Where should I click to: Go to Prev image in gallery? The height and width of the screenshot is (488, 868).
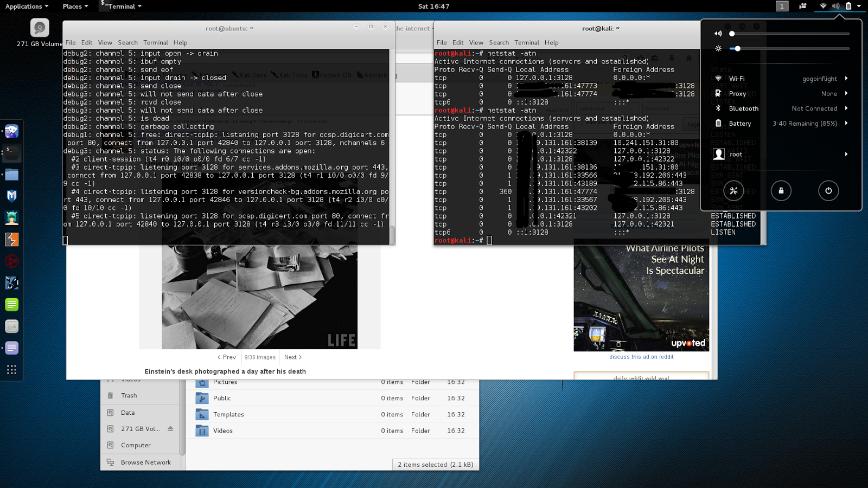click(x=227, y=357)
